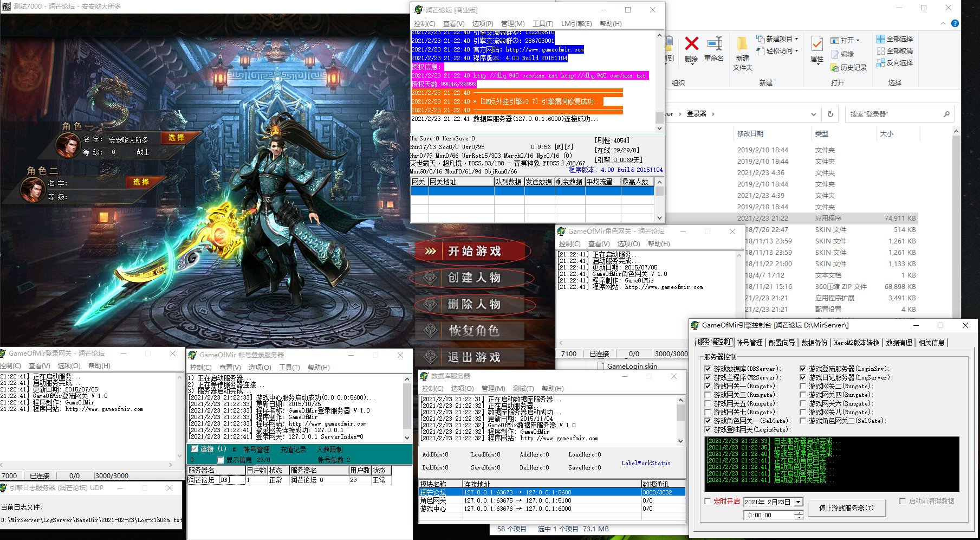
Task: Click the Rename icon in Explorer ribbon
Action: tap(714, 43)
